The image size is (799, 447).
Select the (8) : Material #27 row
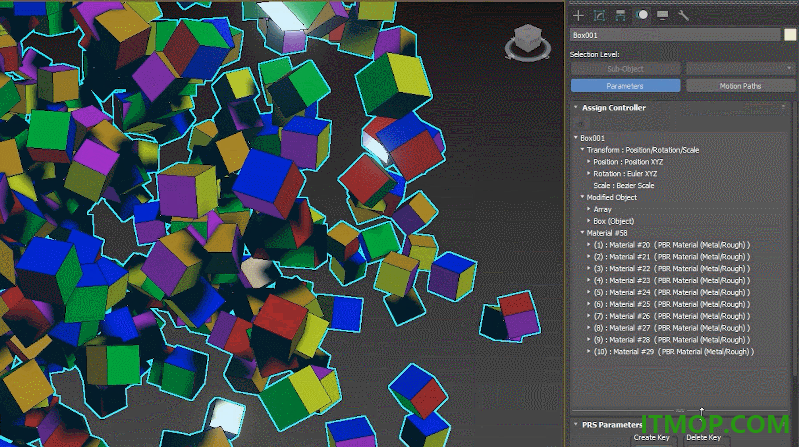pyautogui.click(x=672, y=328)
